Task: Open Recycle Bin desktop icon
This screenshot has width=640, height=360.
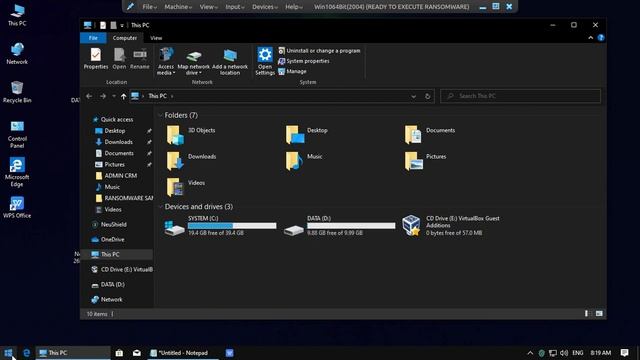Action: tap(17, 92)
